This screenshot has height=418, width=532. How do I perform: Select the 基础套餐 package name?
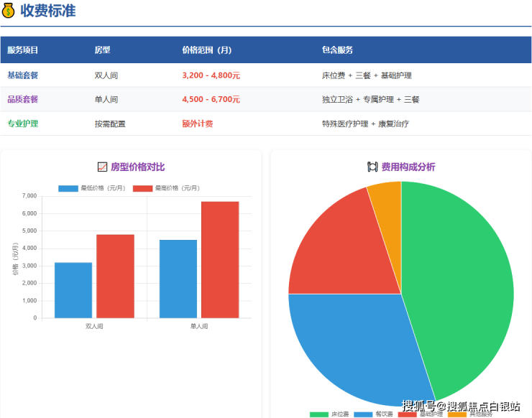click(x=23, y=75)
